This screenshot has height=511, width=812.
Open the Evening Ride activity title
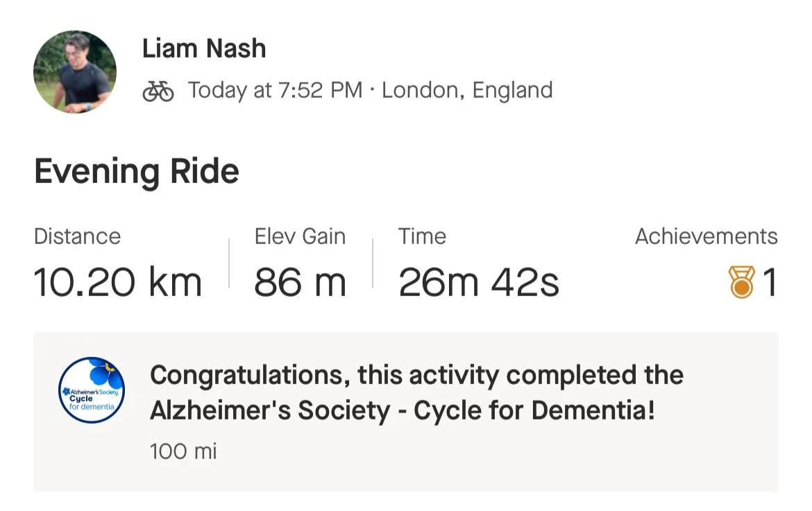137,171
